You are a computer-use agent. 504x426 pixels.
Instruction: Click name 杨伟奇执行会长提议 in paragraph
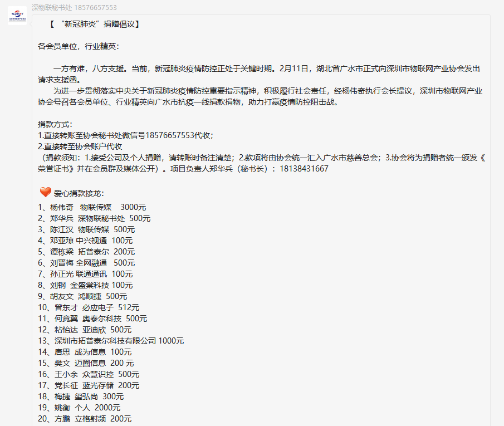(x=376, y=91)
